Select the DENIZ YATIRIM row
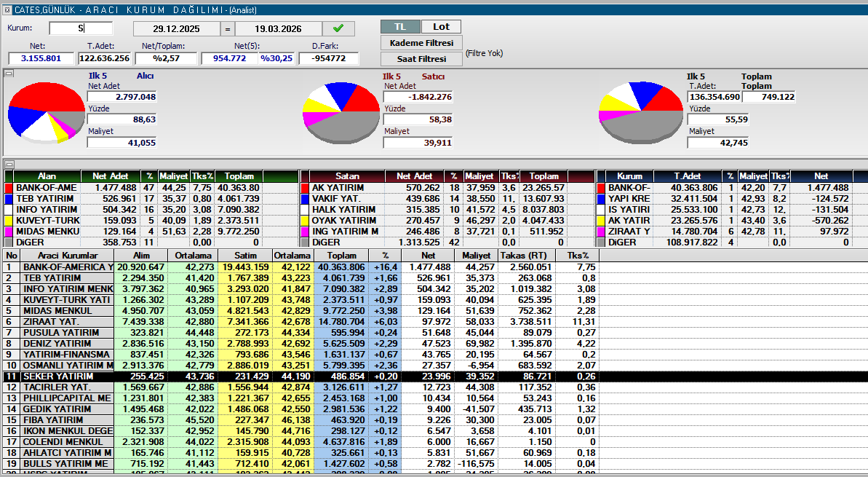Image resolution: width=868 pixels, height=477 pixels. tap(301, 344)
